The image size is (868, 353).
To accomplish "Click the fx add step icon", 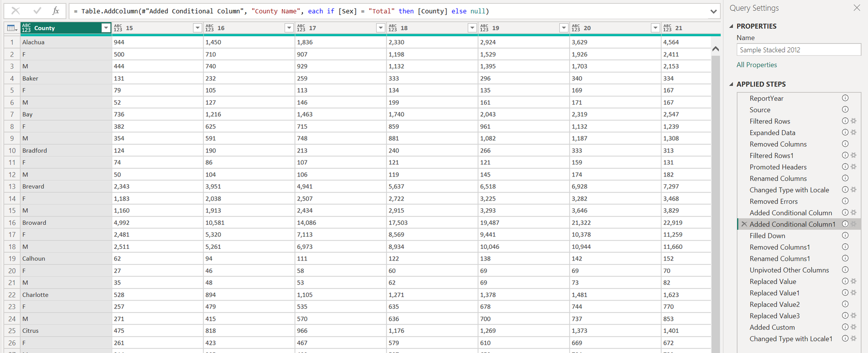I will (56, 11).
